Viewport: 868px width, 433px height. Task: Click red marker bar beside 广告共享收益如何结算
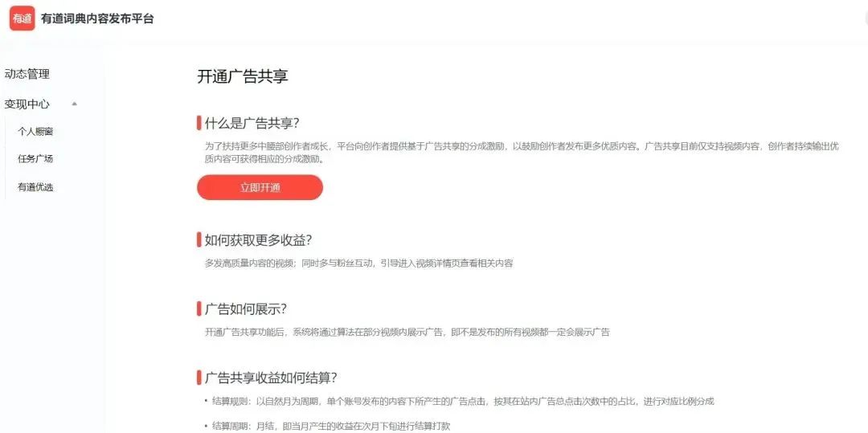tap(199, 378)
